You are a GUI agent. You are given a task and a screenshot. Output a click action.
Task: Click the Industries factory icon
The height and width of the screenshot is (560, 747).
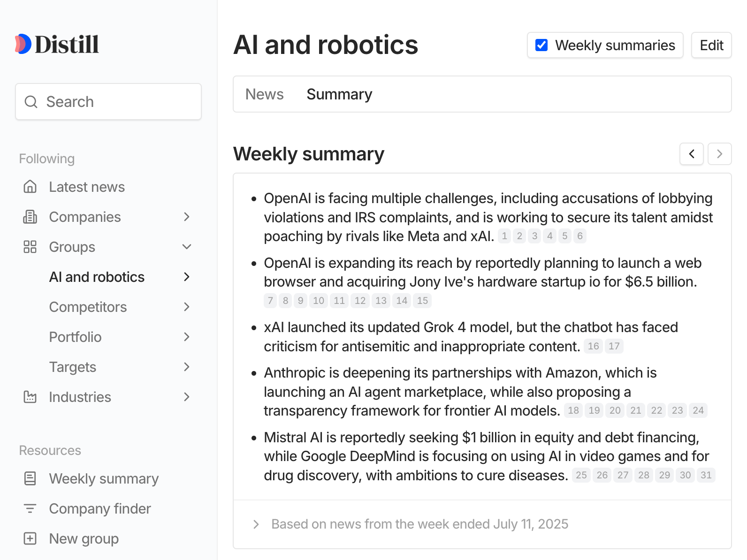(x=30, y=397)
